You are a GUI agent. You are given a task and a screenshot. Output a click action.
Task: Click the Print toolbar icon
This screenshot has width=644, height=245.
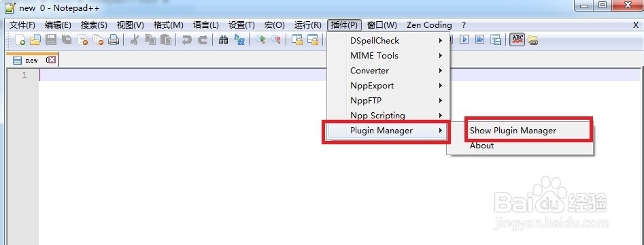click(x=114, y=40)
